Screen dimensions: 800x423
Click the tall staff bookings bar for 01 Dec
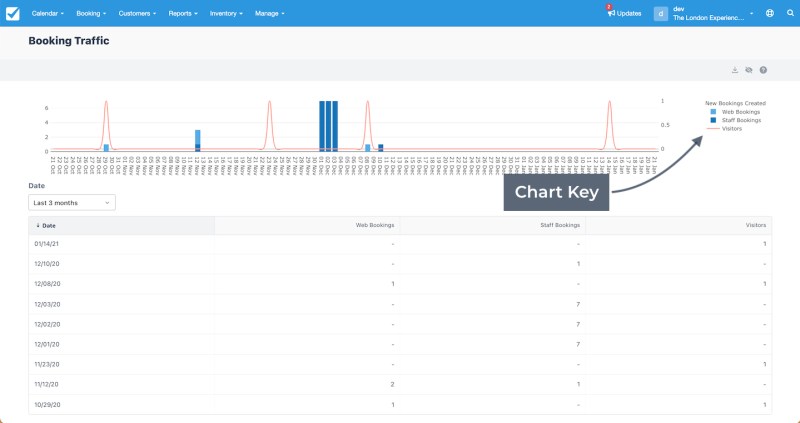[322, 126]
